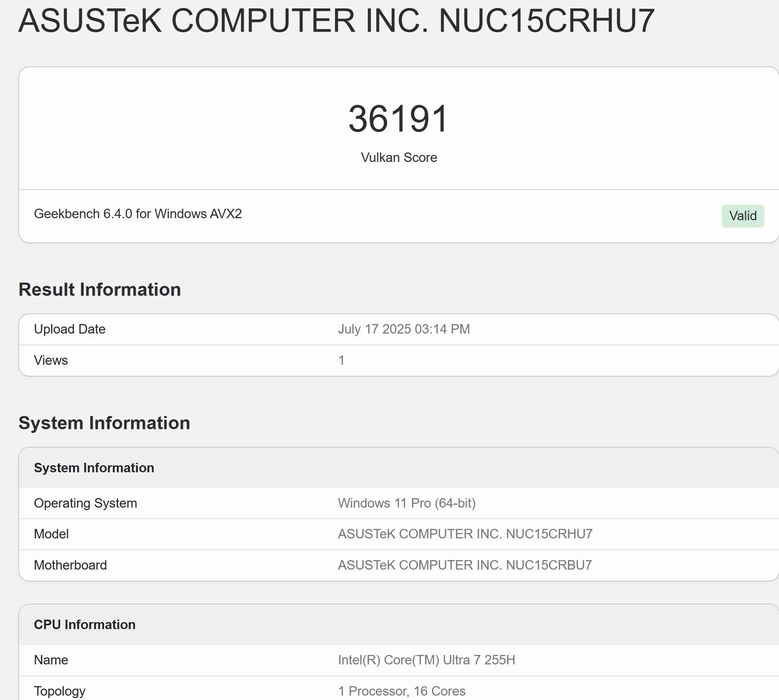This screenshot has height=700, width=779.
Task: Click the CPU Information table header
Action: point(84,625)
